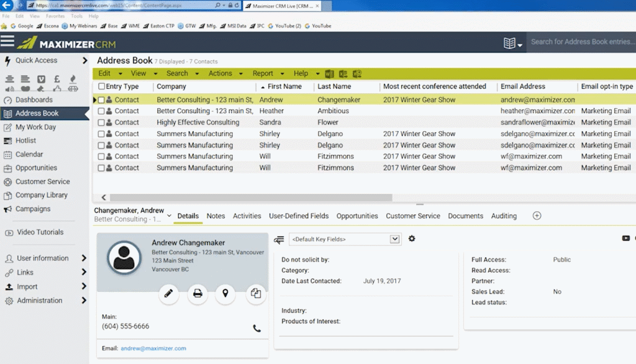Switch to the User-Defined Fields tab
The width and height of the screenshot is (636, 364).
click(x=299, y=216)
